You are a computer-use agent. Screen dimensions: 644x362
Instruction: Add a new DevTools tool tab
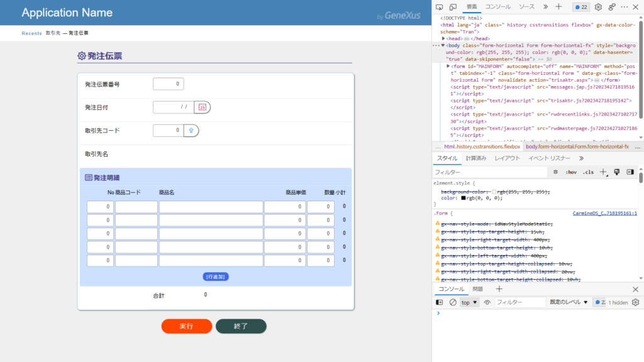(558, 6)
